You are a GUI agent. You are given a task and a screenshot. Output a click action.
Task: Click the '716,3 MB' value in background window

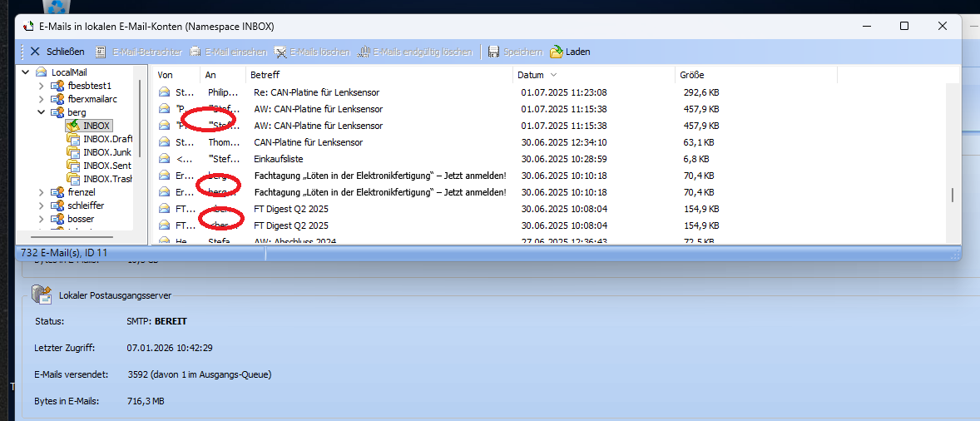click(x=146, y=401)
